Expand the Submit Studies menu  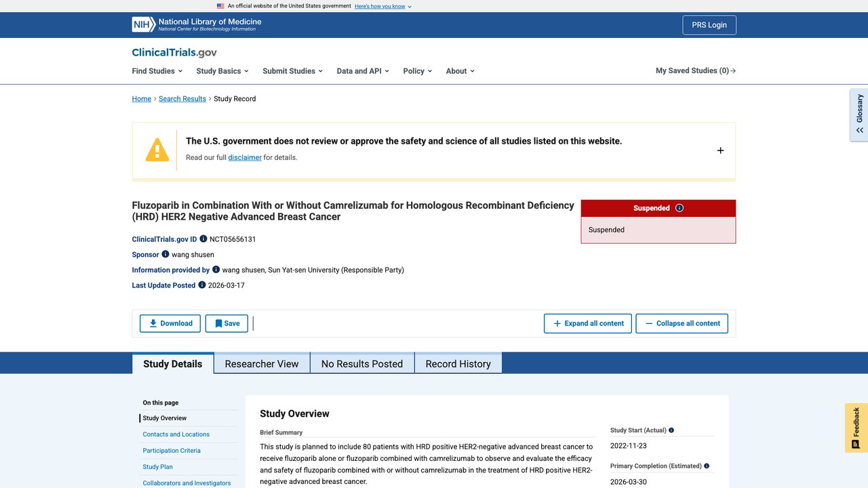pyautogui.click(x=293, y=71)
